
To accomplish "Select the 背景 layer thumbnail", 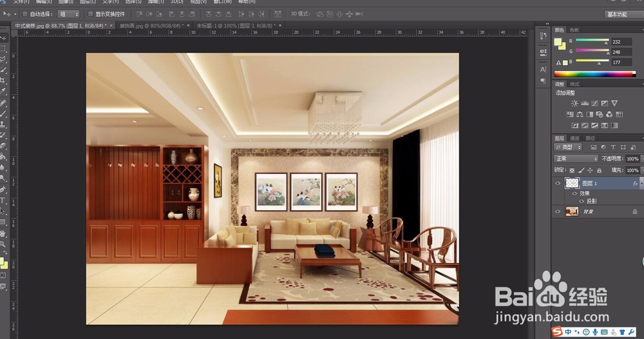I will [x=572, y=211].
